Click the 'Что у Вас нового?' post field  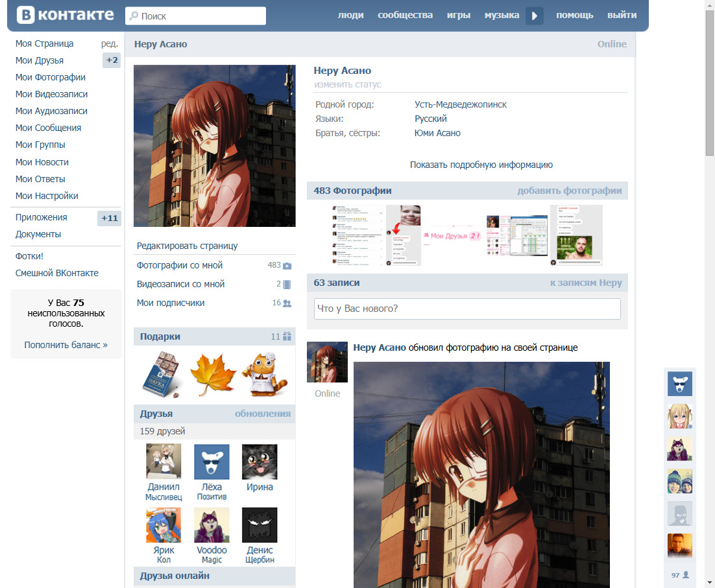[x=467, y=309]
